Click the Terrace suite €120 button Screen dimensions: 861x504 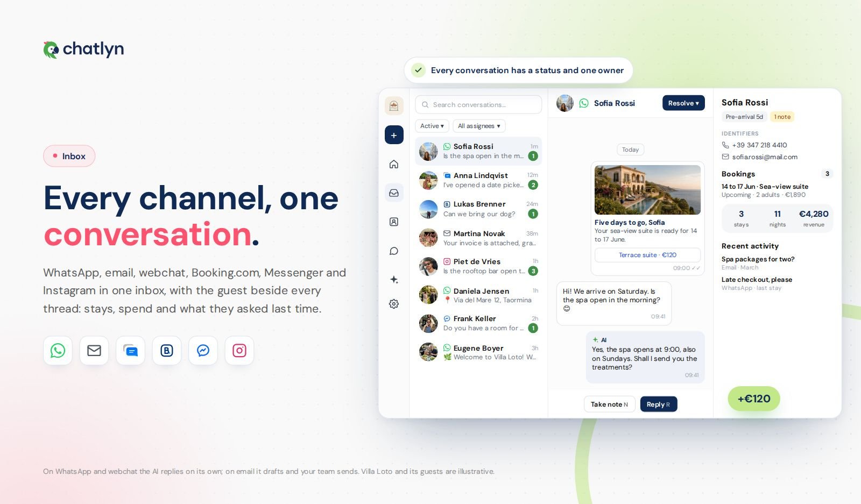(x=647, y=255)
